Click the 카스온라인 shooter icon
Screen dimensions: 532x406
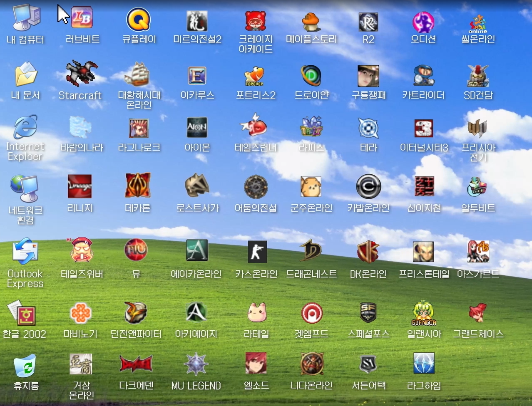pos(257,252)
